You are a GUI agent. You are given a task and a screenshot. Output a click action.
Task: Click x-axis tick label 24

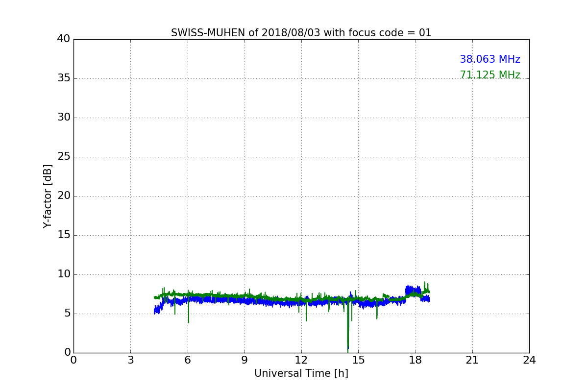tap(529, 360)
